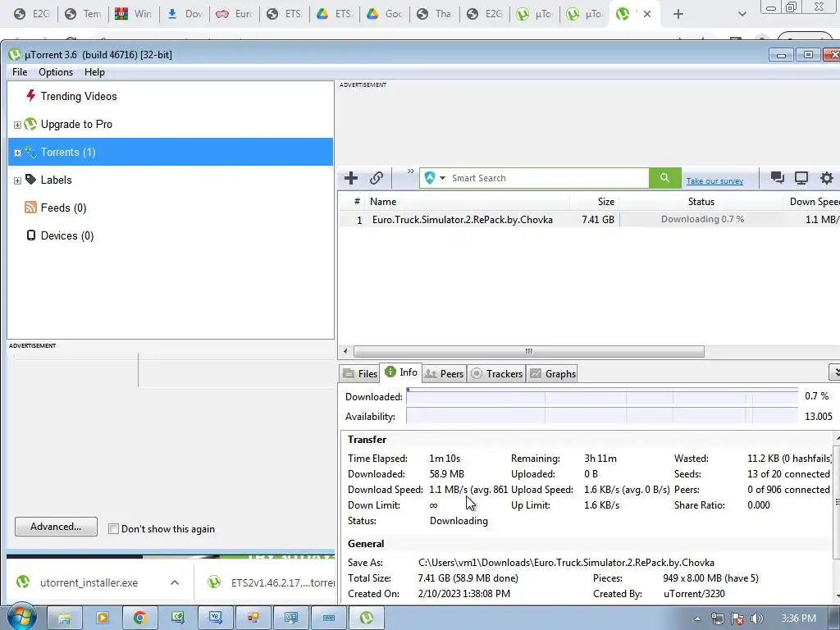
Task: Sort by the Name column header
Action: tap(467, 202)
